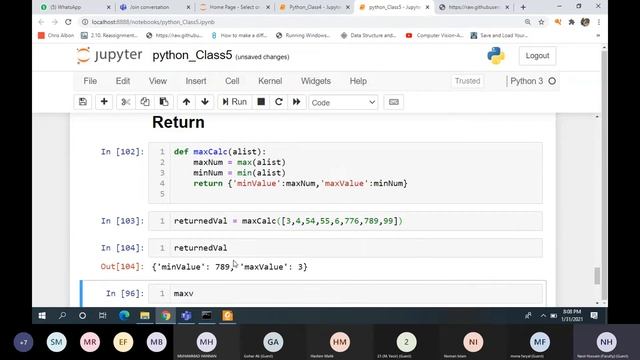The image size is (640, 360).
Task: Click the Return heading
Action: click(x=178, y=122)
